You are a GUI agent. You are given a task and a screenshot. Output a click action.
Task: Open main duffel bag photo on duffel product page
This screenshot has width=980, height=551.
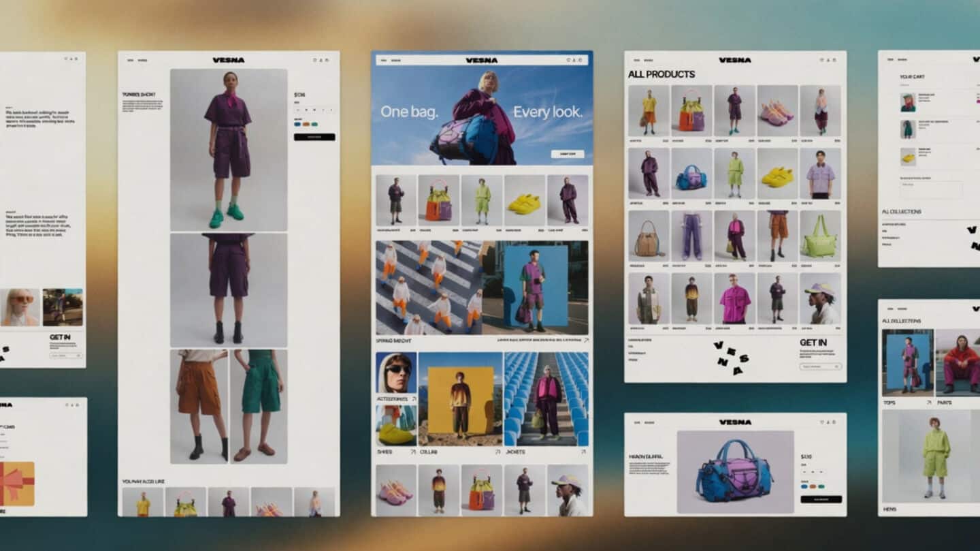pos(736,471)
